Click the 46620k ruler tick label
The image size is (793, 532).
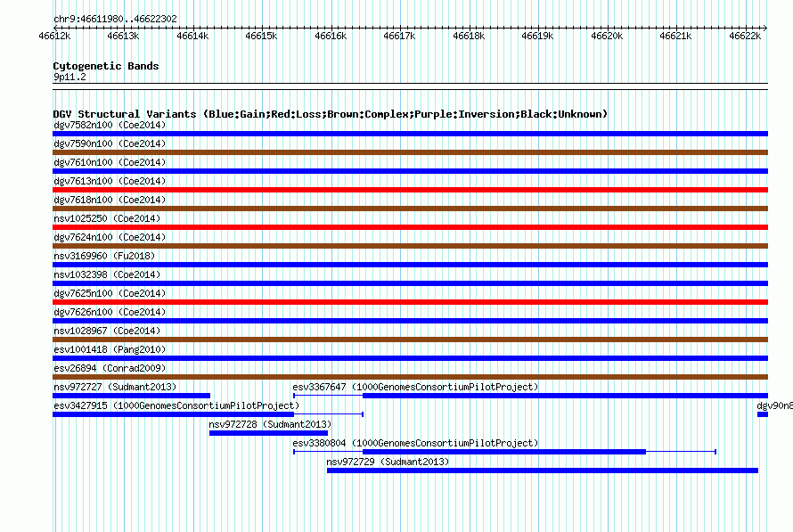[x=607, y=36]
